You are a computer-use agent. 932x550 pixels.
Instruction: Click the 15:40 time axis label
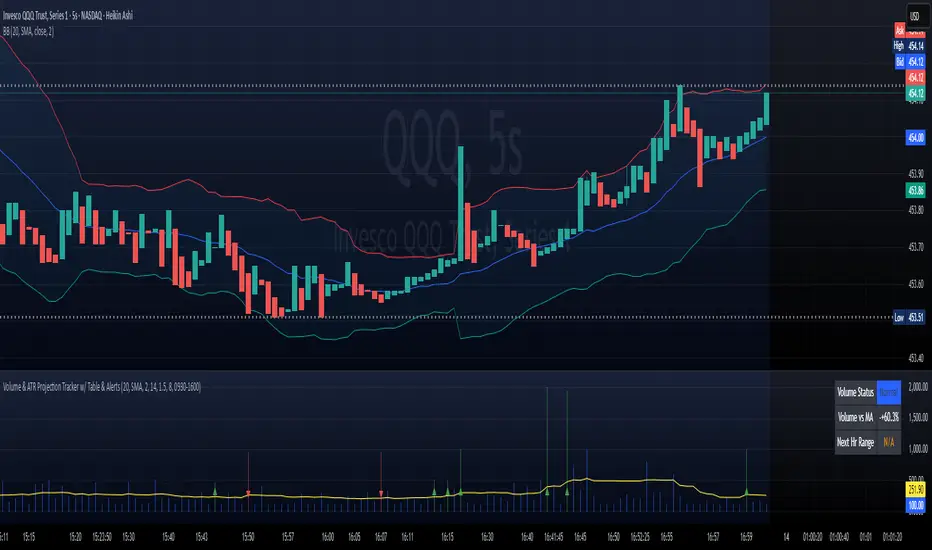point(168,537)
